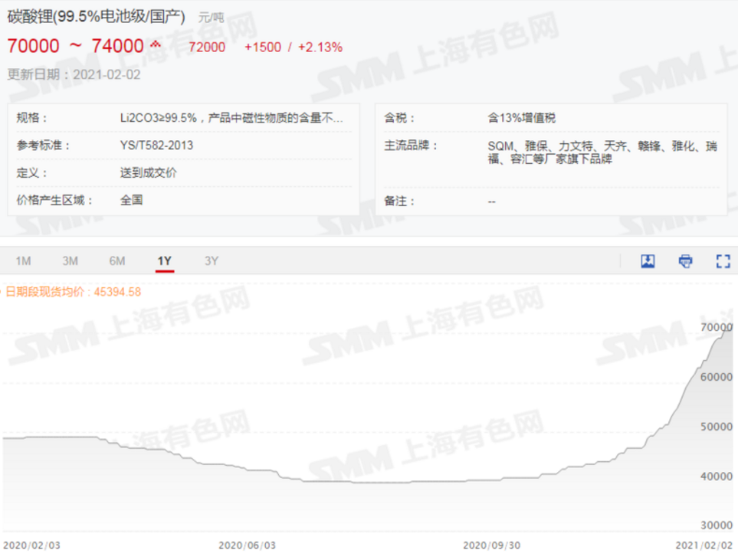Click the 主流品牌 field label
Image resolution: width=738 pixels, height=560 pixels.
(x=411, y=146)
